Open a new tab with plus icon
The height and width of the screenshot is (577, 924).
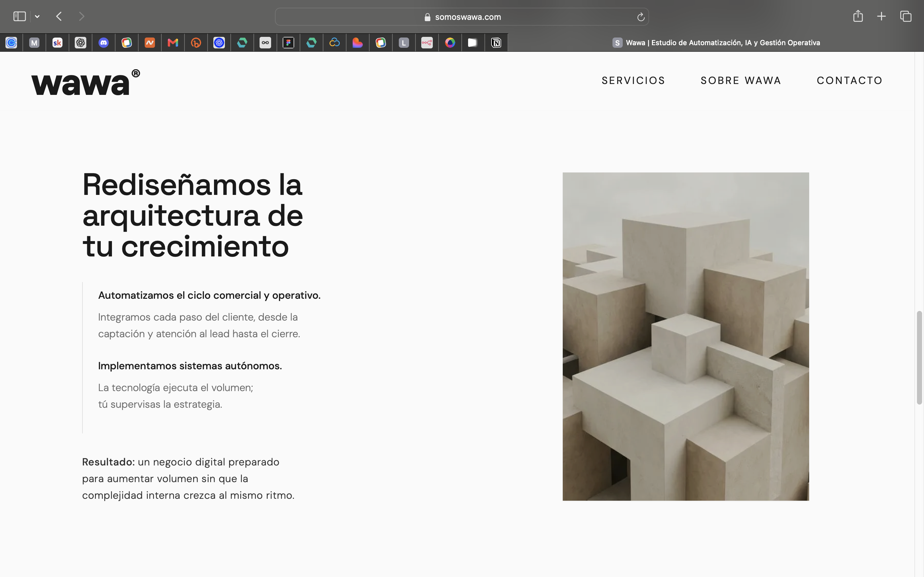(881, 16)
